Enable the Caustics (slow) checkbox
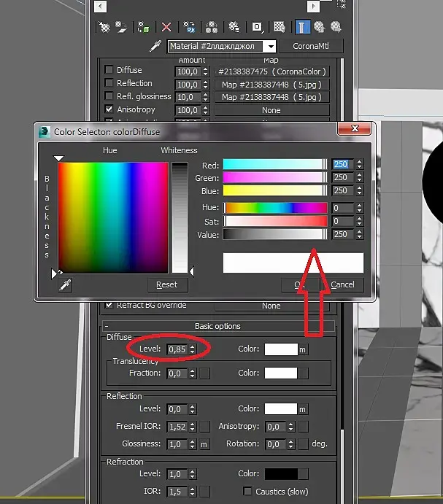Viewport: 443px width, 504px height. (247, 491)
